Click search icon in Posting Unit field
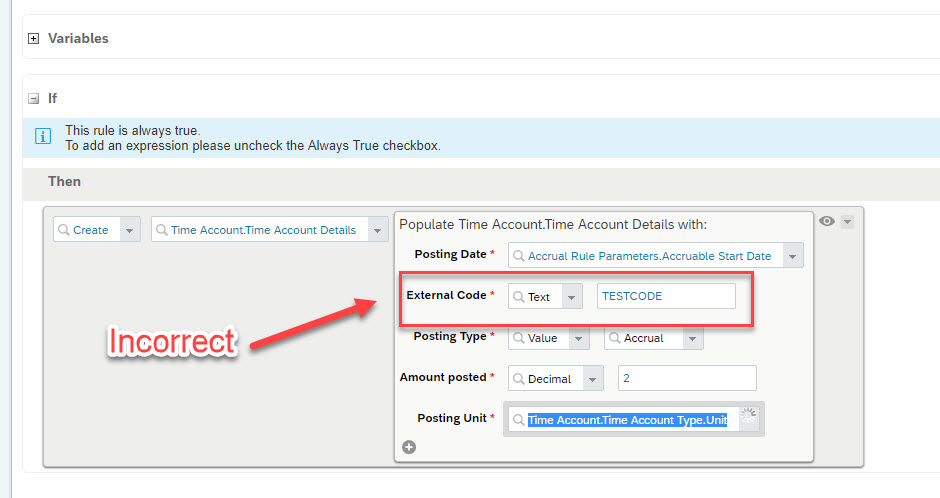Viewport: 940px width, 498px height. 519,420
